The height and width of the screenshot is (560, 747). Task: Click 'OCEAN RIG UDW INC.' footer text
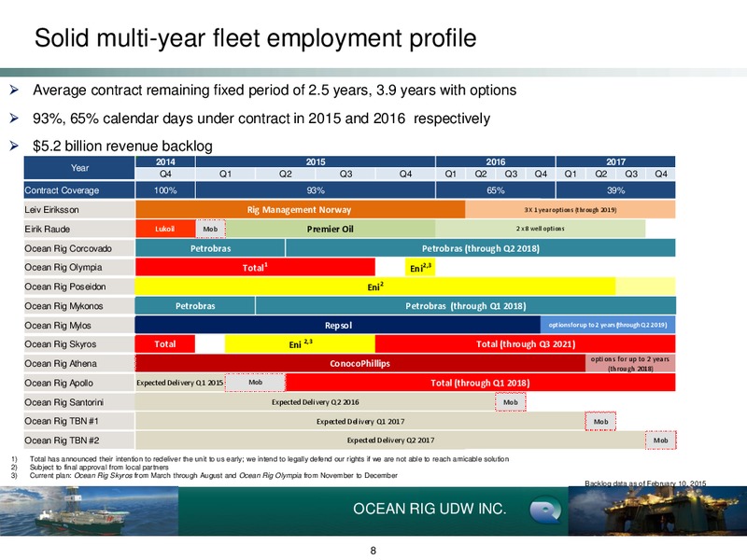430,509
